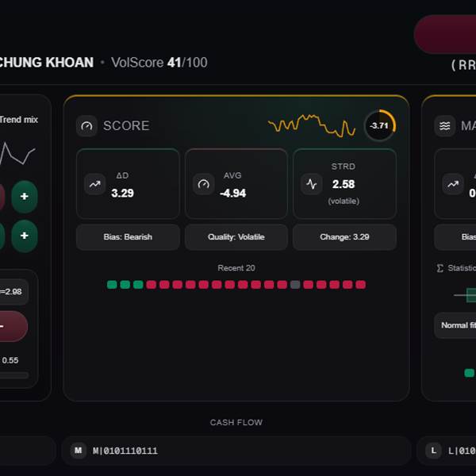Click the trend icon in the MA card
The image size is (476, 476).
[453, 184]
